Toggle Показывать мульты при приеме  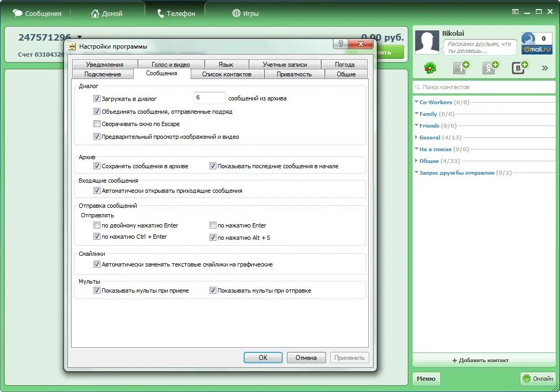[x=97, y=290]
